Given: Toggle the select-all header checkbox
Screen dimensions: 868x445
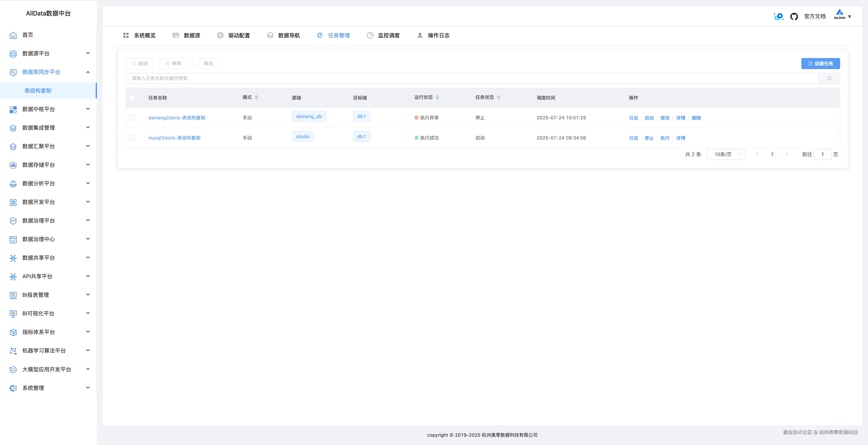Looking at the screenshot, I should point(132,98).
